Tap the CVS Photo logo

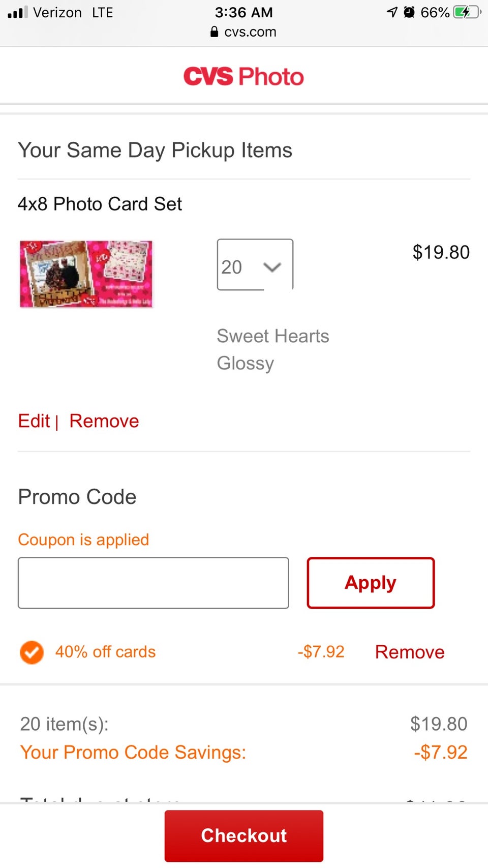[243, 77]
